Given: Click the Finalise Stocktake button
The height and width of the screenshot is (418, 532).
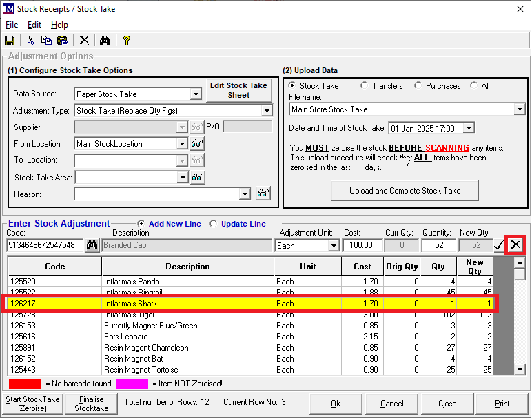Looking at the screenshot, I should pyautogui.click(x=92, y=404).
